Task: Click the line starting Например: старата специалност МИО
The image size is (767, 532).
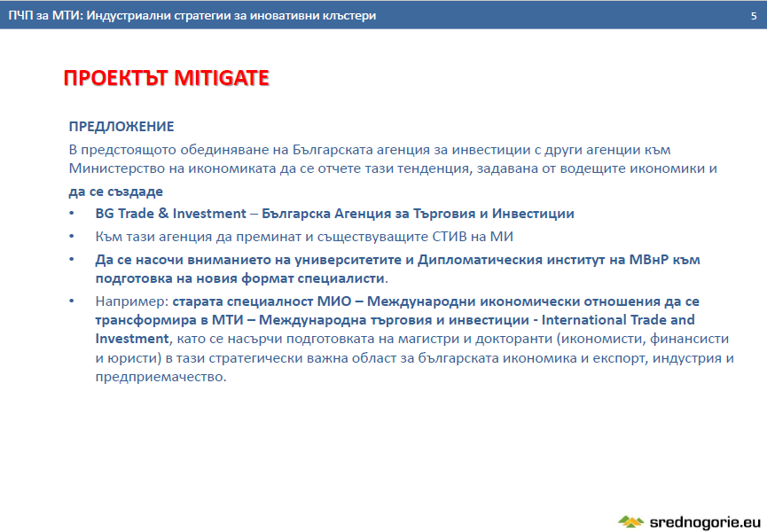Action: tap(397, 301)
